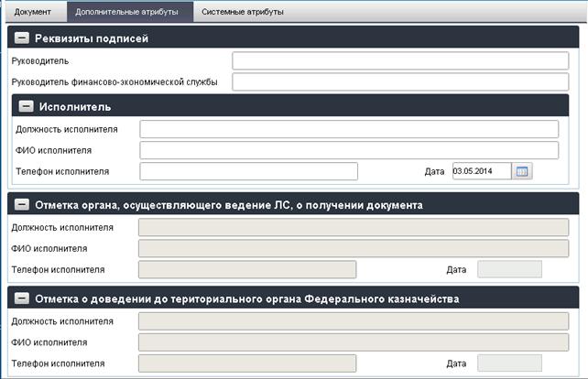This screenshot has height=379, width=588.
Task: Collapse the Реквизиты подписей section
Action: 22,38
